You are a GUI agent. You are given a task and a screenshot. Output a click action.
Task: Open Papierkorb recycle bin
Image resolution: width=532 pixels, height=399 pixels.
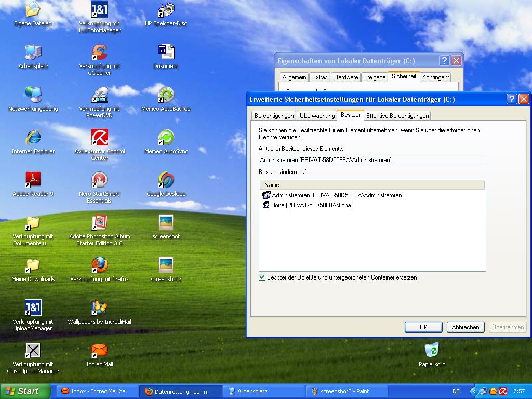point(432,350)
